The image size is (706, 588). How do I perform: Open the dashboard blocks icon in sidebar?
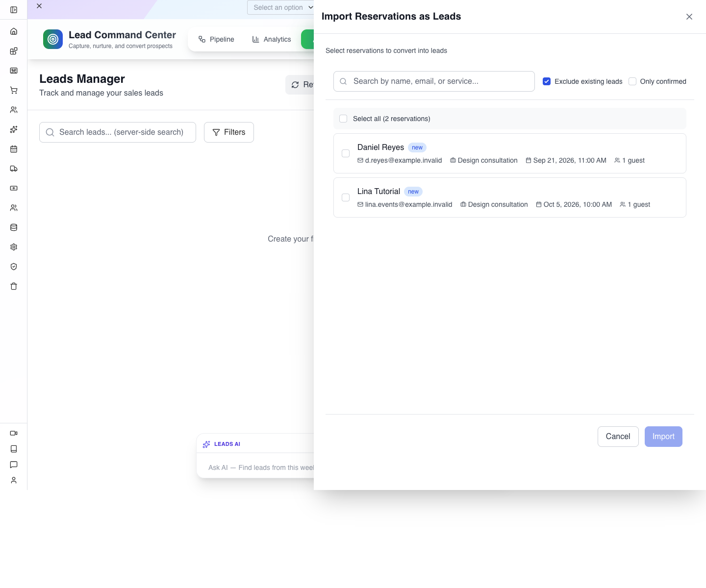(x=14, y=51)
